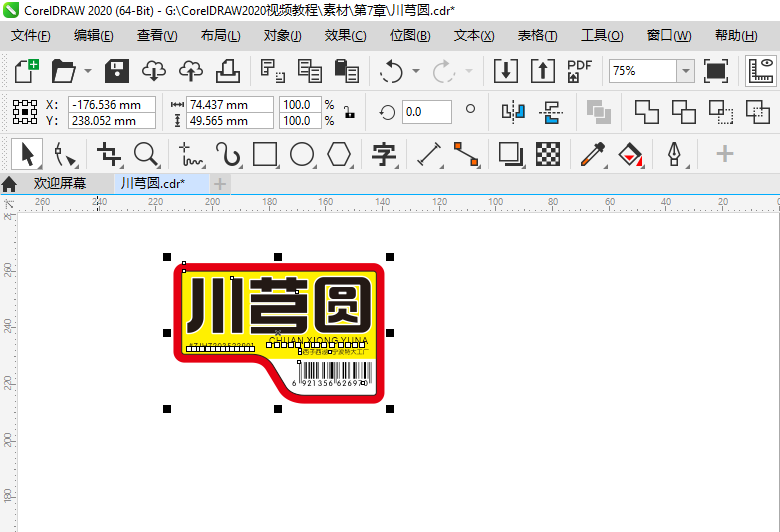Viewport: 780px width, 532px height.
Task: Click the plus to add a new document tab
Action: click(x=220, y=184)
